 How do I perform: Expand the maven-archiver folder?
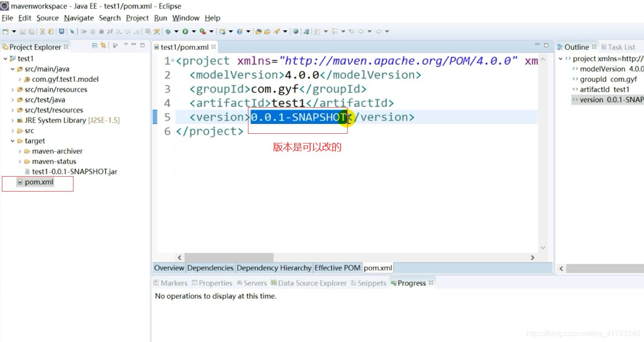pyautogui.click(x=20, y=151)
